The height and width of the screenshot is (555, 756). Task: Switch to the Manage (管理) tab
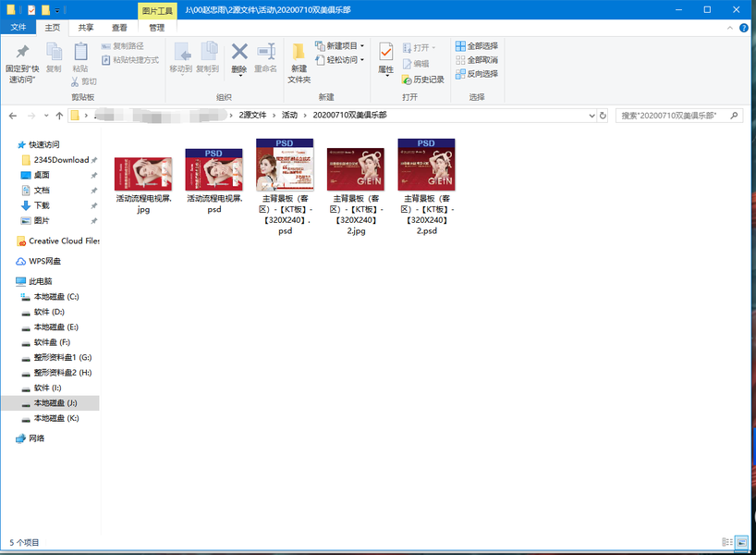tap(157, 28)
